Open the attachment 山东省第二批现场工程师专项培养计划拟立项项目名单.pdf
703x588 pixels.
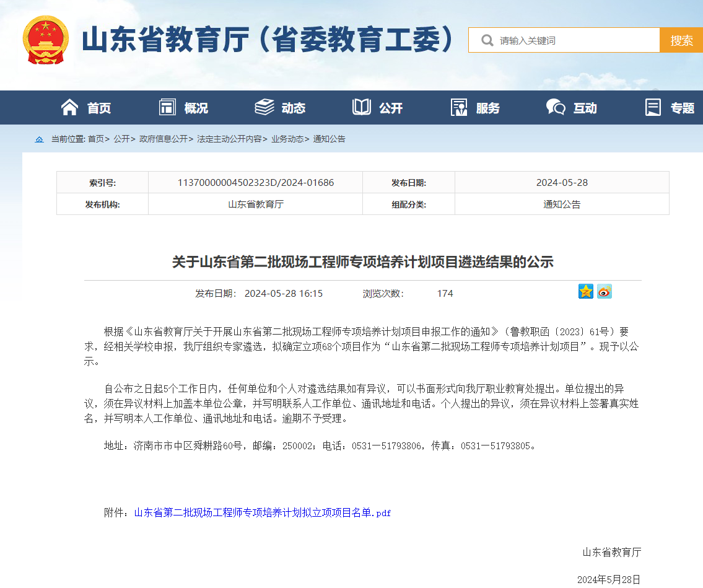262,512
